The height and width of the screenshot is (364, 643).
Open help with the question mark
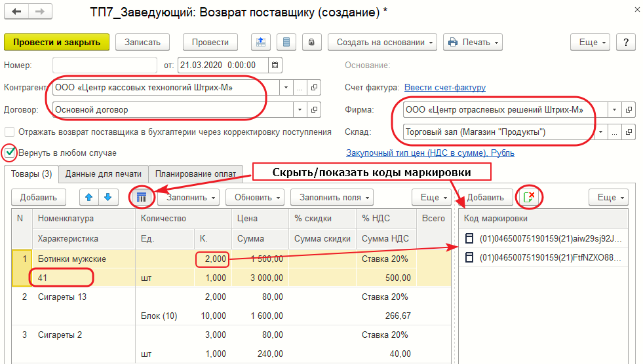coord(626,42)
